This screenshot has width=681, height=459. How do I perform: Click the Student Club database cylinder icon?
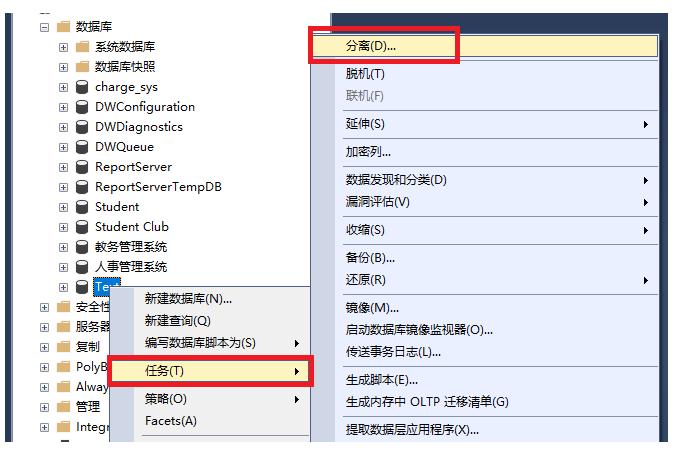tap(82, 227)
